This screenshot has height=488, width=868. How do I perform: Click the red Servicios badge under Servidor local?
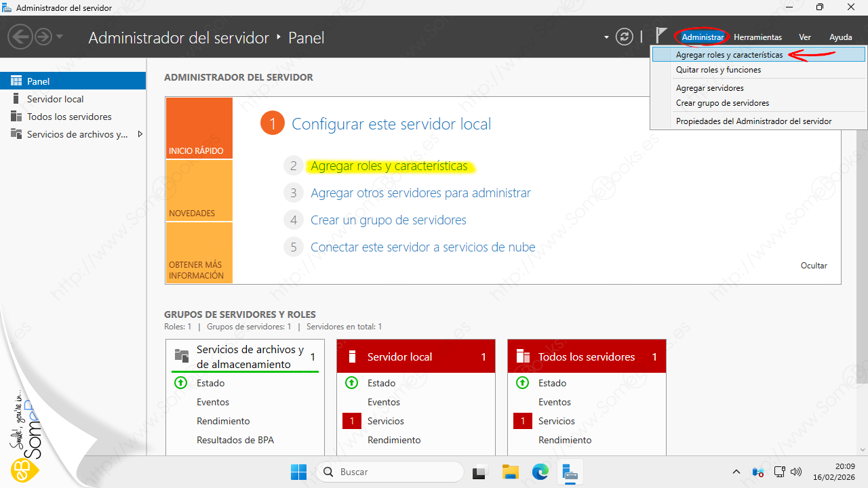click(352, 421)
